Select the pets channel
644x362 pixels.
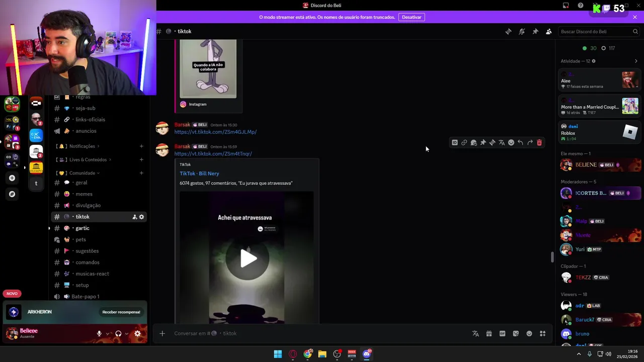99,239
